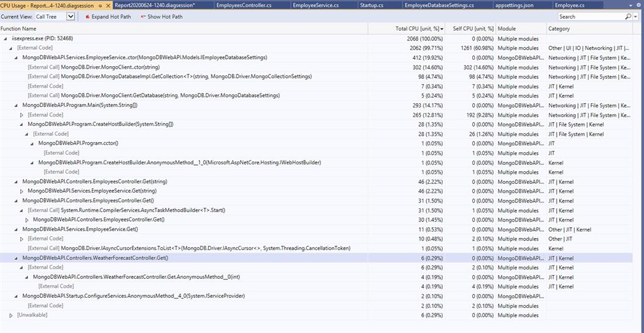Image resolution: width=644 pixels, height=333 pixels.
Task: Sort by Function Name column header
Action: pyautogui.click(x=184, y=29)
